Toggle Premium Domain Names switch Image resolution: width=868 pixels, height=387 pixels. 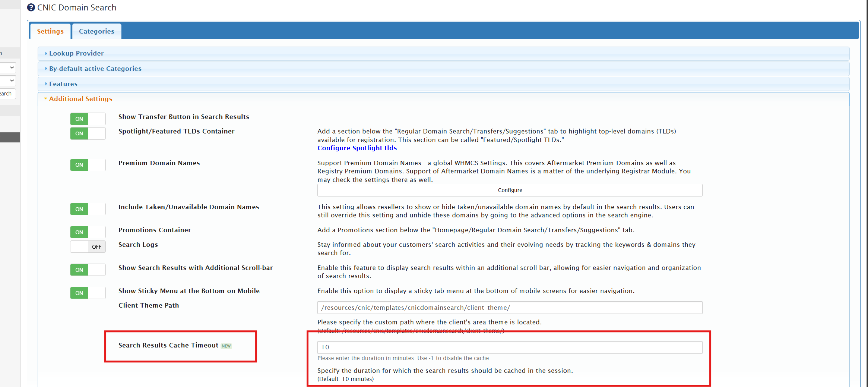[88, 165]
